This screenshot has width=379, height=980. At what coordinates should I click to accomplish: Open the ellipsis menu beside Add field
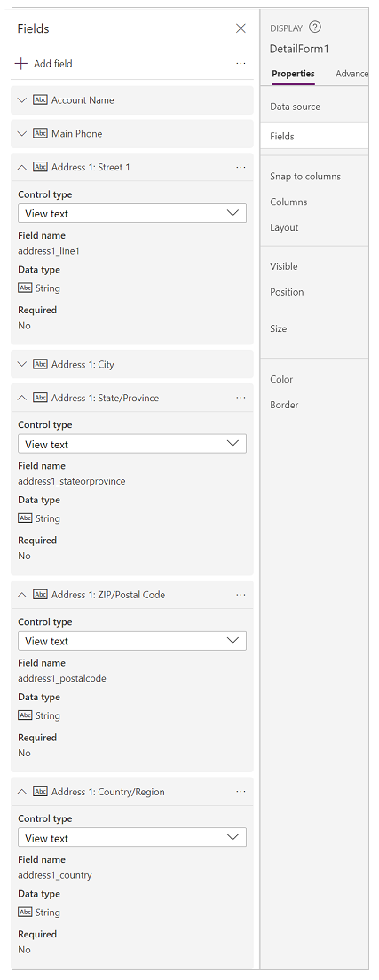click(241, 64)
